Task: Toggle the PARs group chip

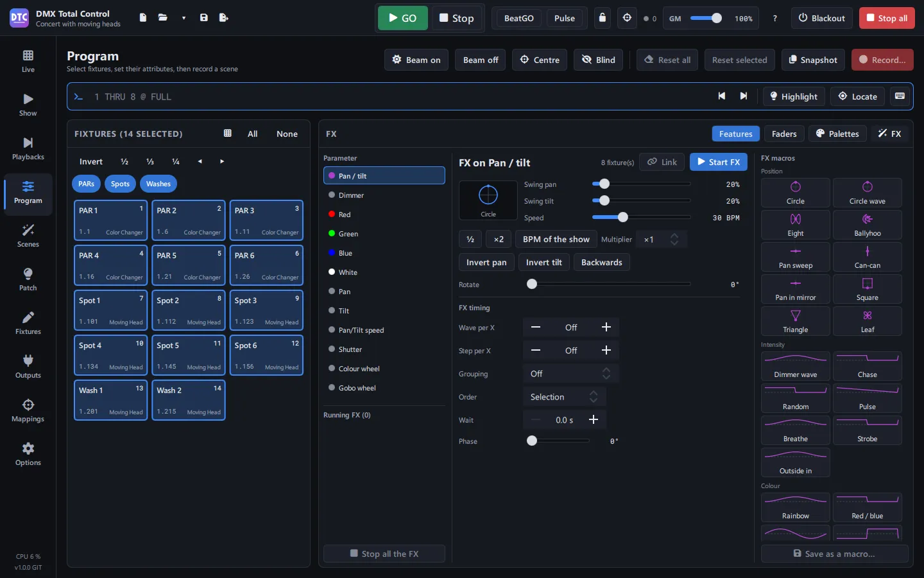Action: pos(87,184)
